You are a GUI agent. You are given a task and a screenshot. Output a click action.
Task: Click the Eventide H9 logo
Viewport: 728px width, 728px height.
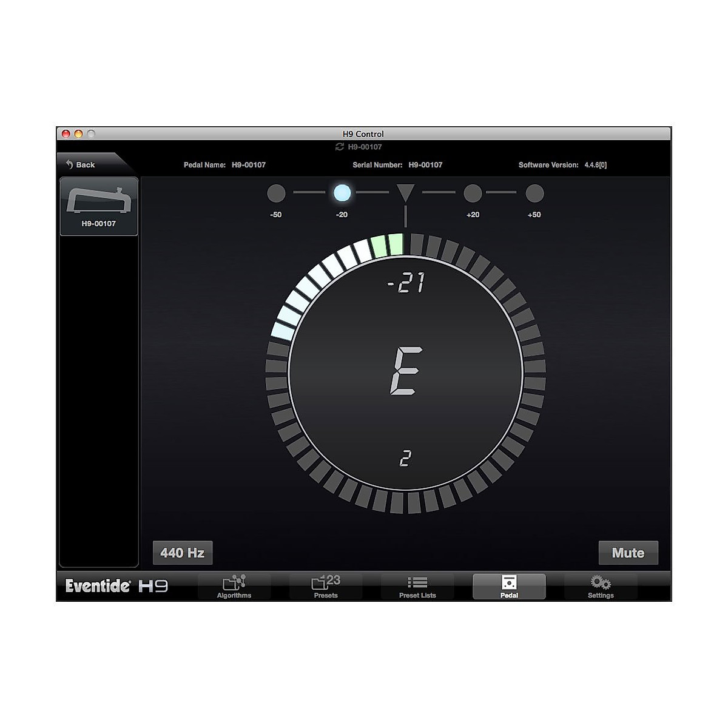(116, 586)
